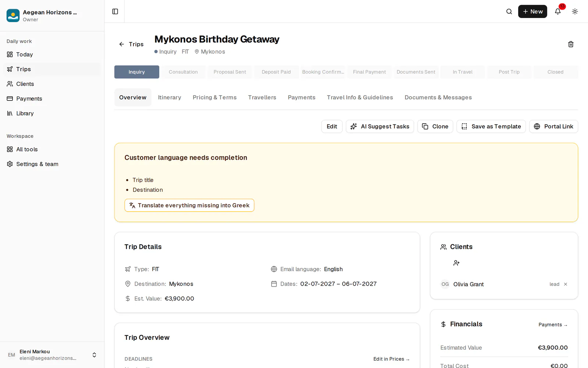The width and height of the screenshot is (588, 368).
Task: Open Travel Info & Guidelines tab
Action: click(360, 98)
